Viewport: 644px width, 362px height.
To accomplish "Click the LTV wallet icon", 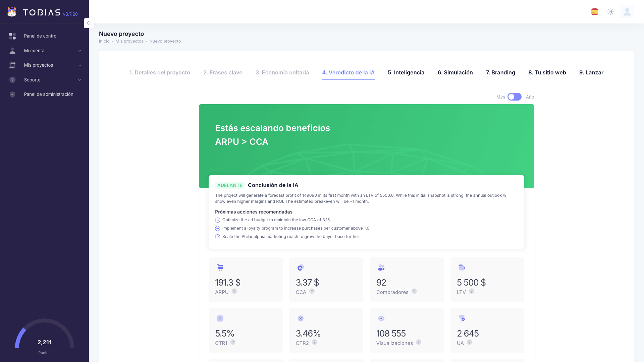I will [x=462, y=267].
